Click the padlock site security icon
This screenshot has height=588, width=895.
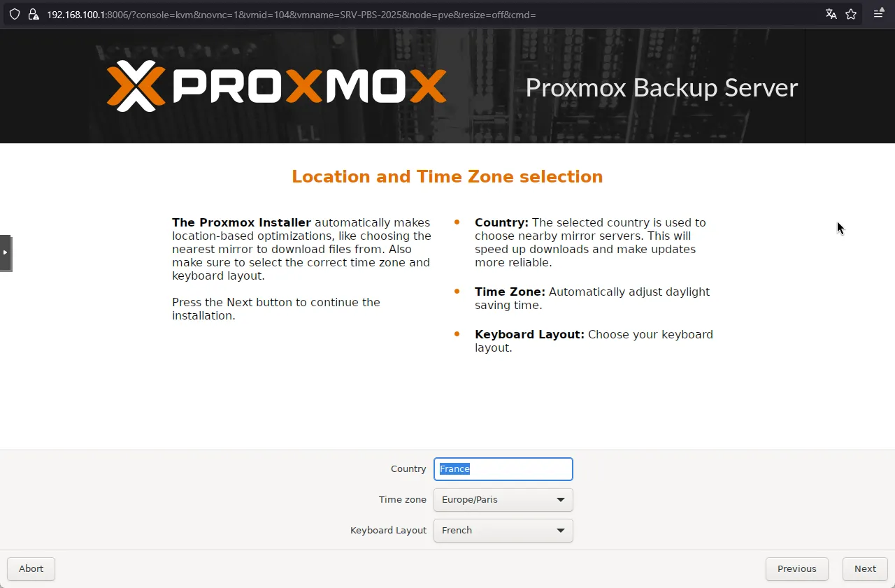(33, 14)
